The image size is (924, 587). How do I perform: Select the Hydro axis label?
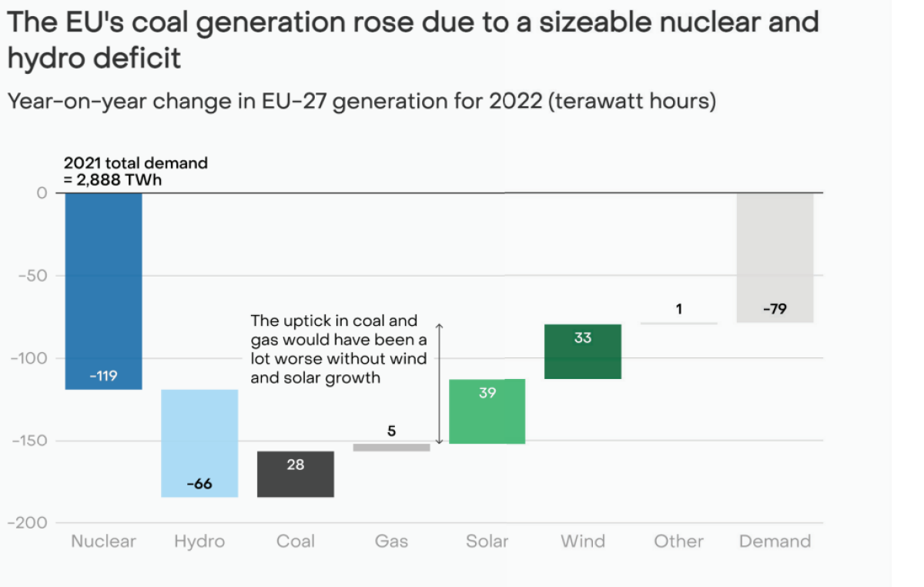[x=199, y=542]
